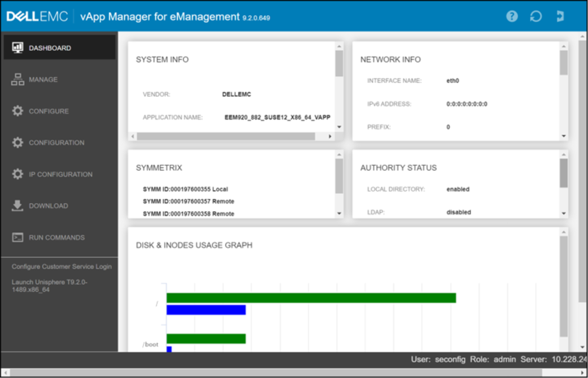Click the IP Configuration gear icon

[x=17, y=174]
